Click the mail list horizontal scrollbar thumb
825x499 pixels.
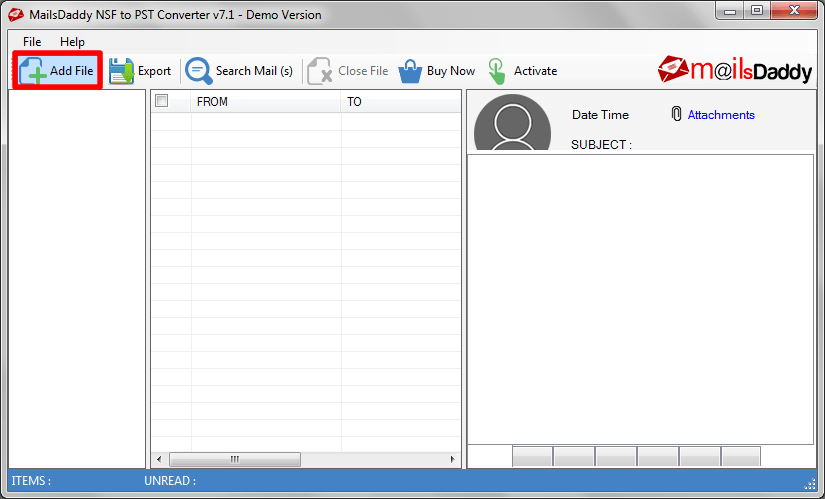(235, 460)
